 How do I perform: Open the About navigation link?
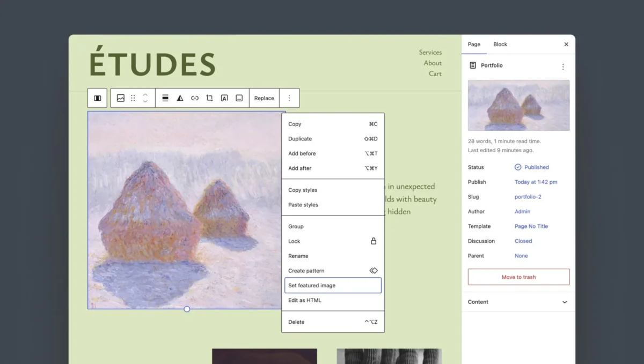[433, 63]
